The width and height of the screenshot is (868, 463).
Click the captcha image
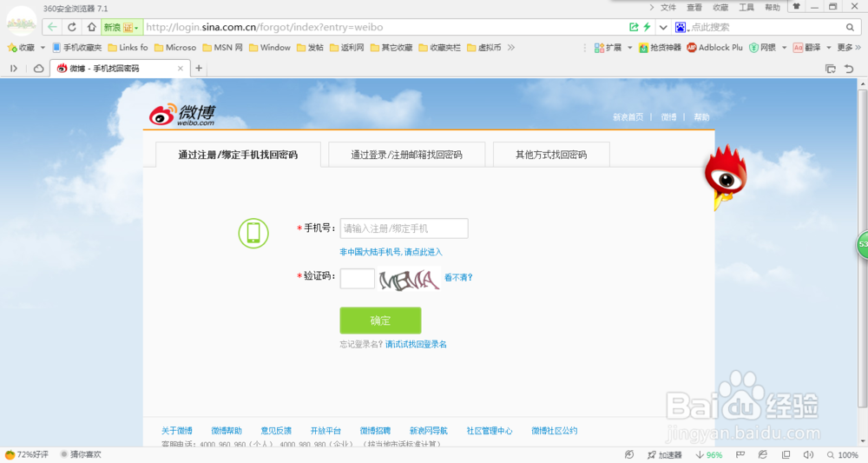(410, 279)
